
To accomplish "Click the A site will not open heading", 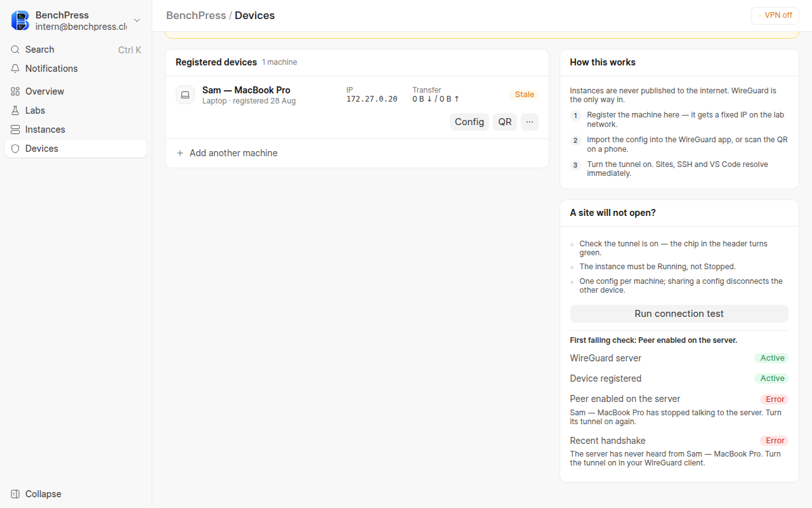I will (613, 213).
